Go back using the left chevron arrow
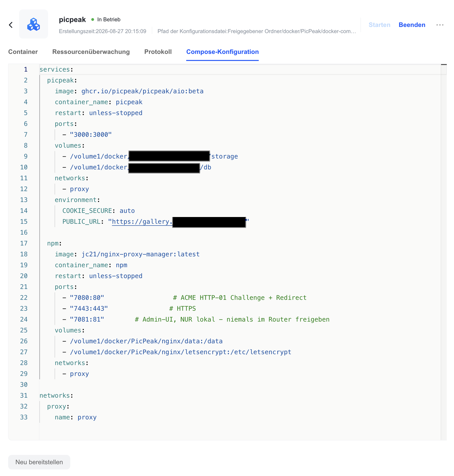The height and width of the screenshot is (476, 454). pyautogui.click(x=11, y=25)
